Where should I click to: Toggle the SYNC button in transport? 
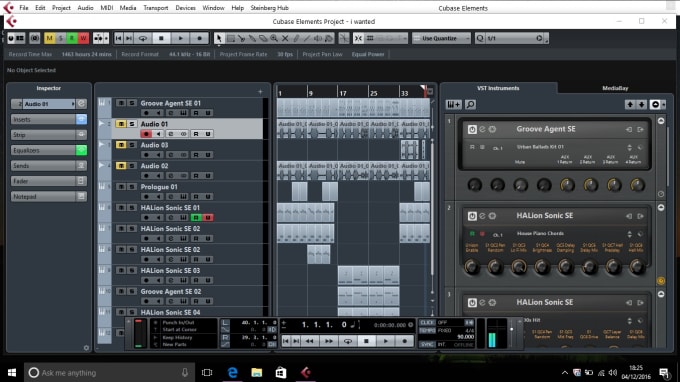(x=427, y=344)
